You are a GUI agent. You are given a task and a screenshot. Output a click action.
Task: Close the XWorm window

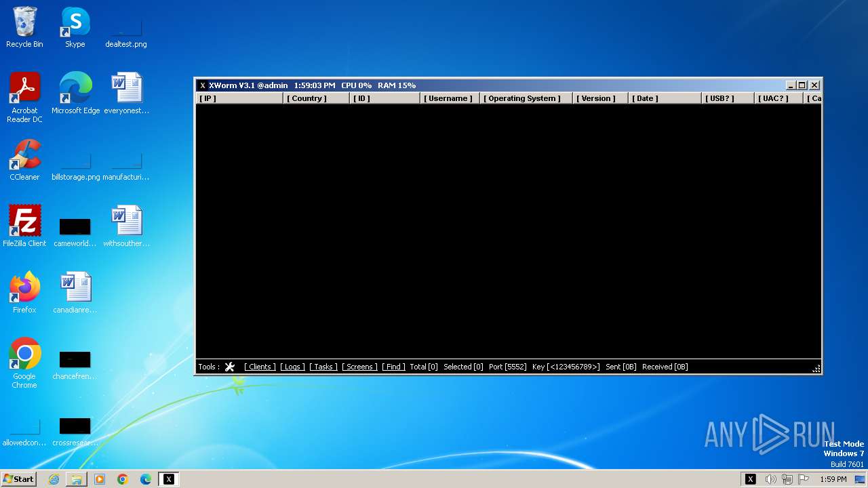click(814, 85)
